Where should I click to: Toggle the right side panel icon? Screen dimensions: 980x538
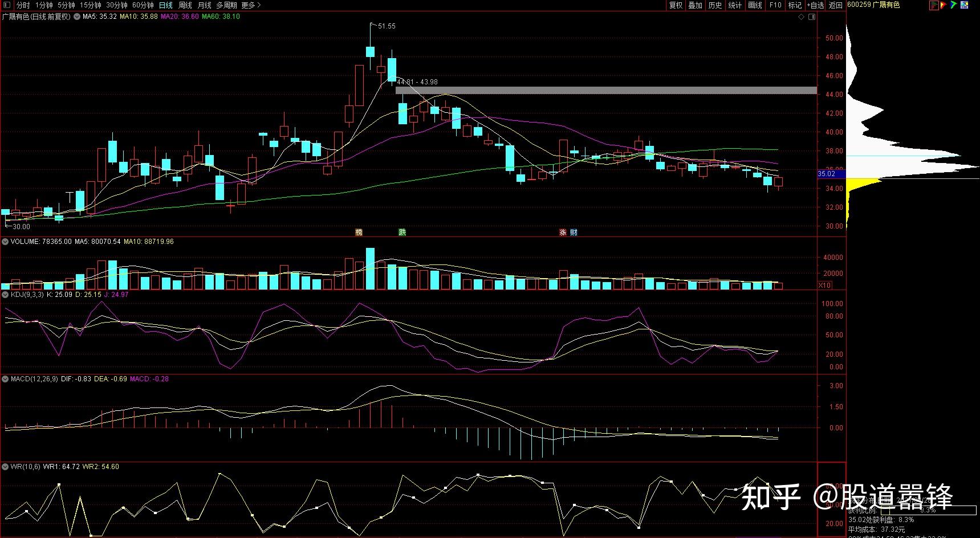click(812, 17)
